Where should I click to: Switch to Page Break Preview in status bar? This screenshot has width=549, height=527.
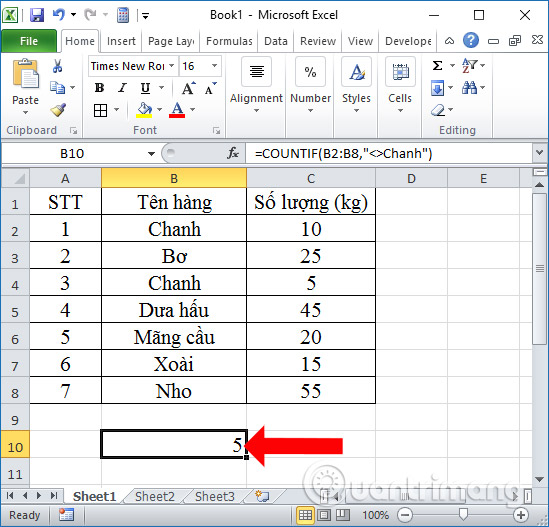tap(342, 515)
